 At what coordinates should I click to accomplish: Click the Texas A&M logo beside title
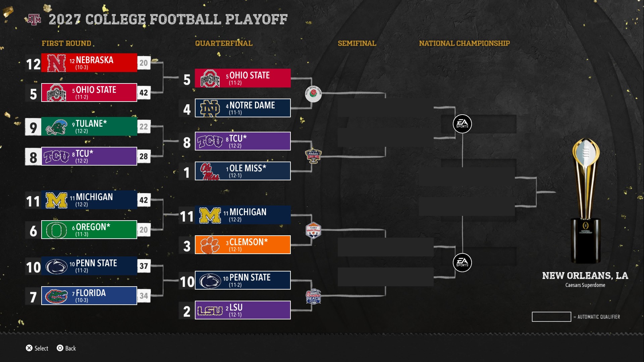click(34, 19)
